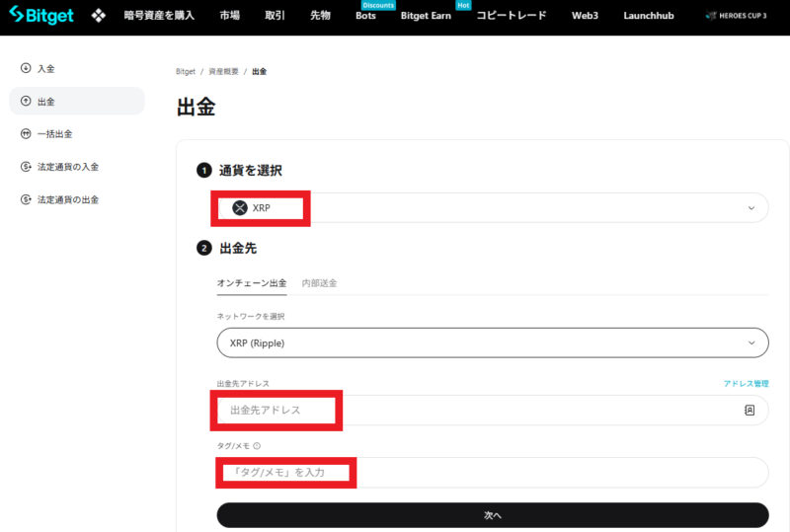790x532 pixels.
Task: Expand the currency selection dropdown chevron
Action: click(x=751, y=208)
